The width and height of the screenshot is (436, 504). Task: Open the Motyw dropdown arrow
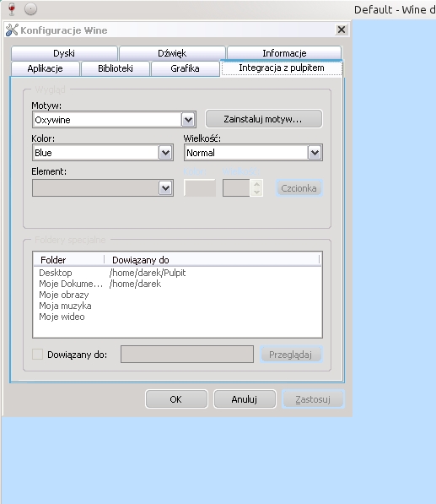click(x=188, y=120)
